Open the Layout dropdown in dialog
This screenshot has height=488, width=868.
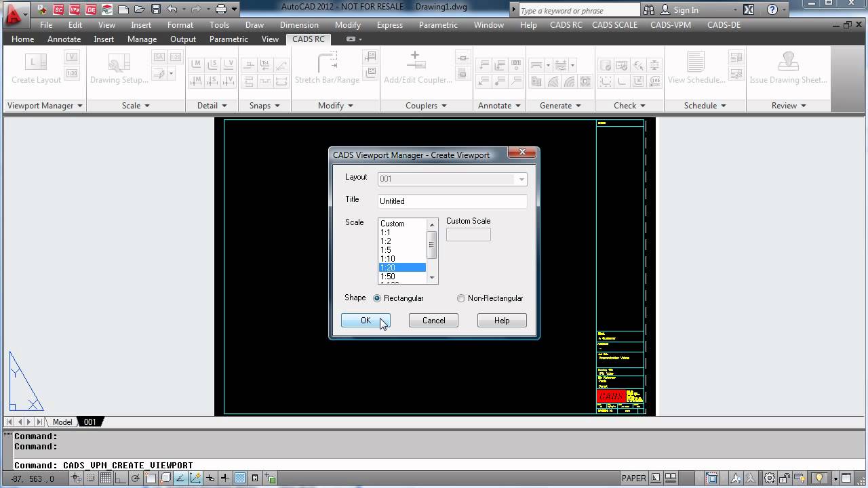521,179
